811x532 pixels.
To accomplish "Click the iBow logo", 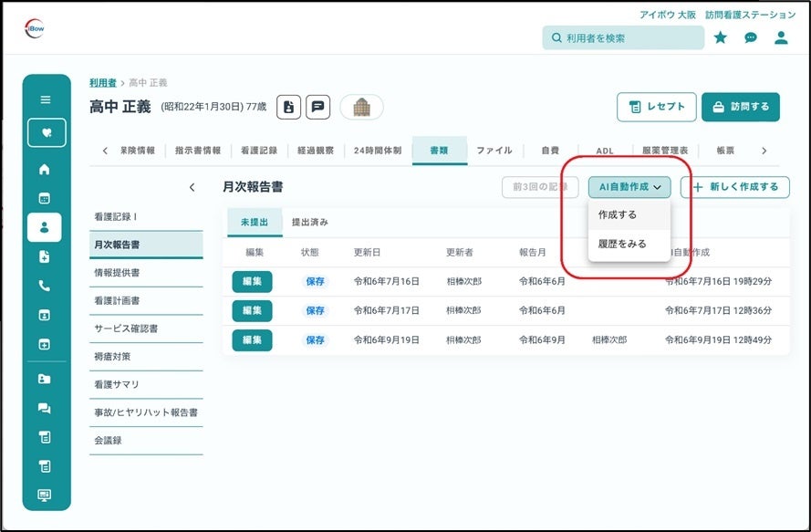I will pyautogui.click(x=35, y=28).
